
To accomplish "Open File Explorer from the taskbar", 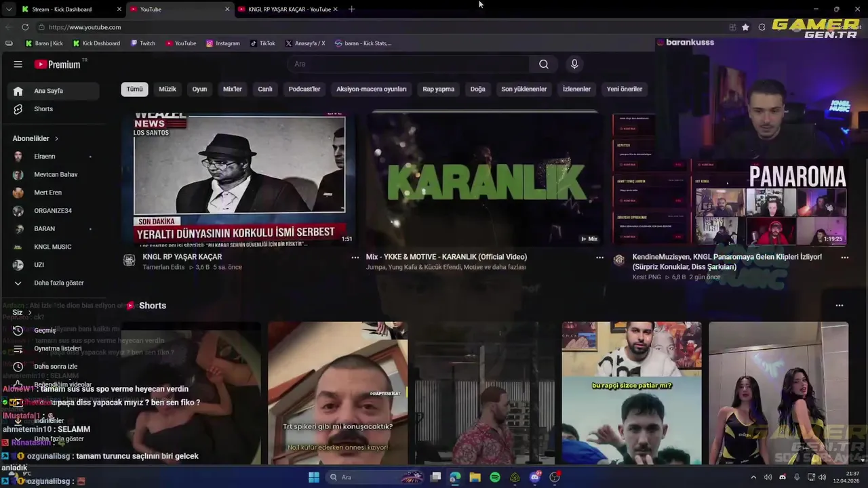I will click(x=475, y=477).
